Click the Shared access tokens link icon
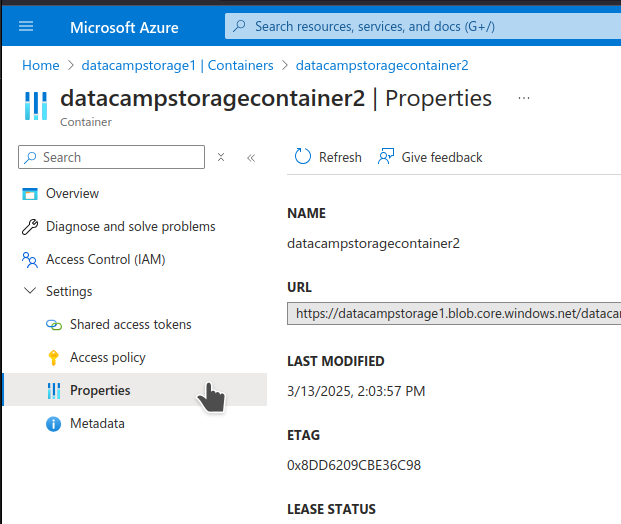 click(54, 325)
